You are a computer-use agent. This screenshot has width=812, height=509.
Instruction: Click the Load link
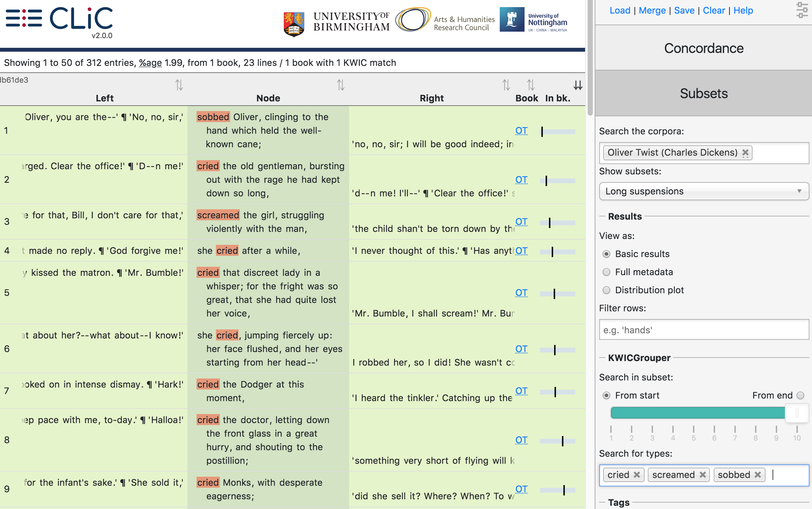(620, 10)
